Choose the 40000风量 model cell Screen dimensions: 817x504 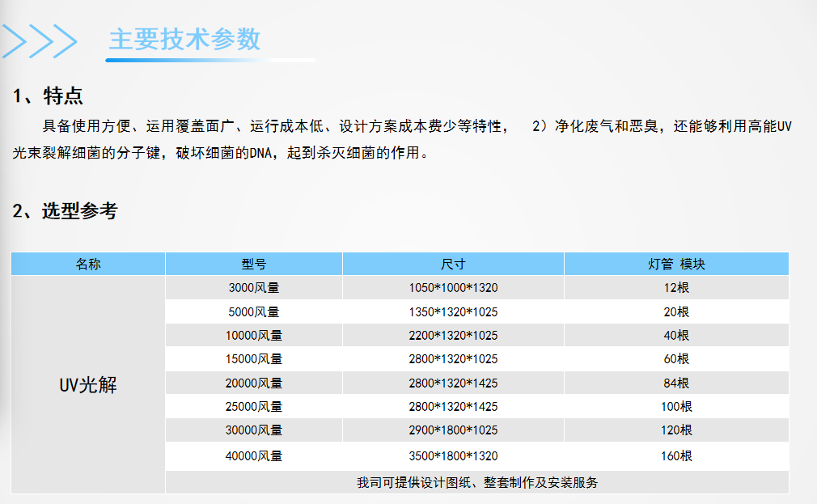(253, 456)
